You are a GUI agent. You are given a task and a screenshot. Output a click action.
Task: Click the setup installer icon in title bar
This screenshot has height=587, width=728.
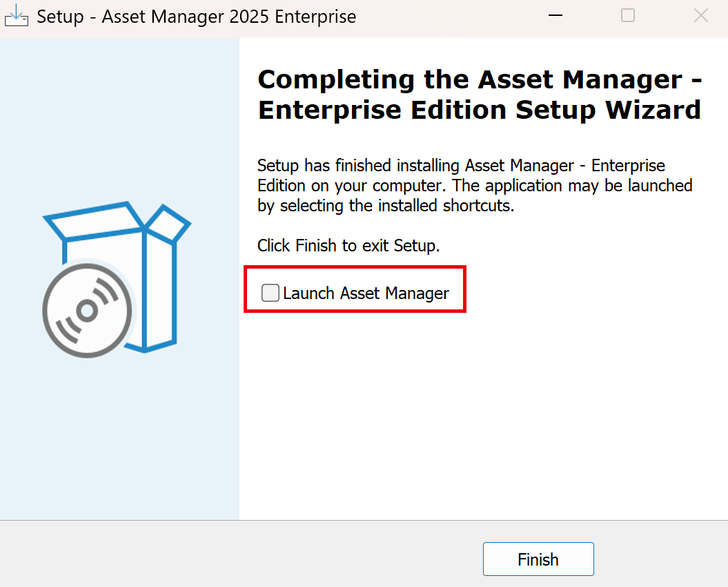[17, 16]
